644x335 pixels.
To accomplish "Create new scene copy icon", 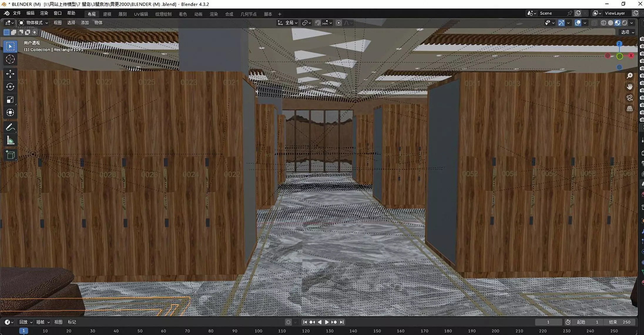I will tap(578, 13).
